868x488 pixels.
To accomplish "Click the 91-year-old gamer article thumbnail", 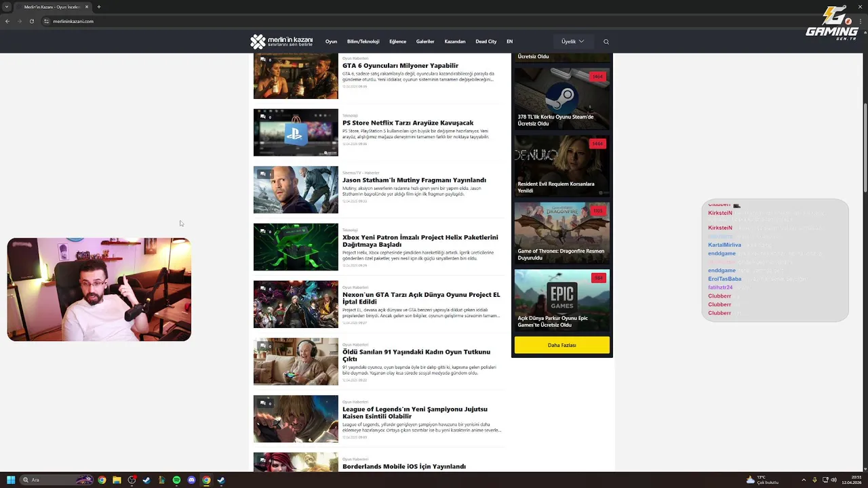I will click(296, 362).
